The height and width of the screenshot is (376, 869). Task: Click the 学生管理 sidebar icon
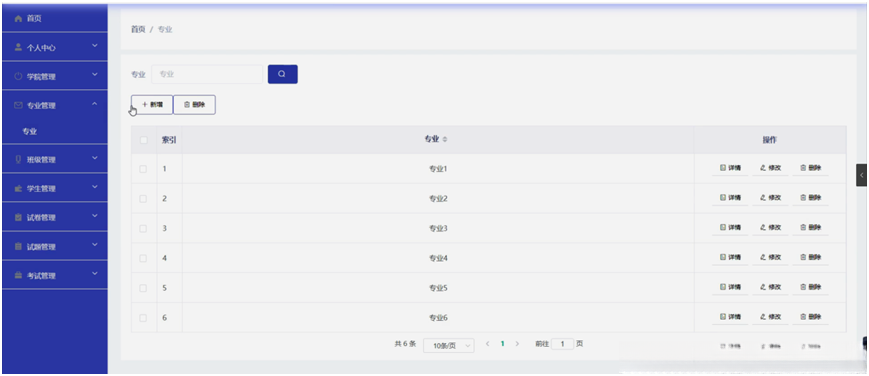click(x=18, y=189)
